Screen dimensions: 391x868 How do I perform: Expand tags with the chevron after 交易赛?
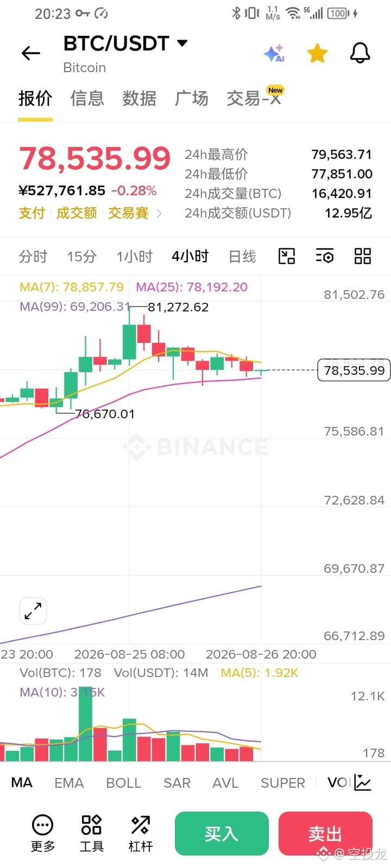click(159, 214)
